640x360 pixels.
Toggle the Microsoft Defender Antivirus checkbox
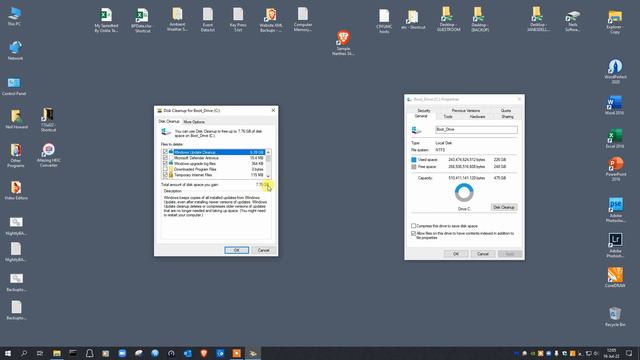165,158
